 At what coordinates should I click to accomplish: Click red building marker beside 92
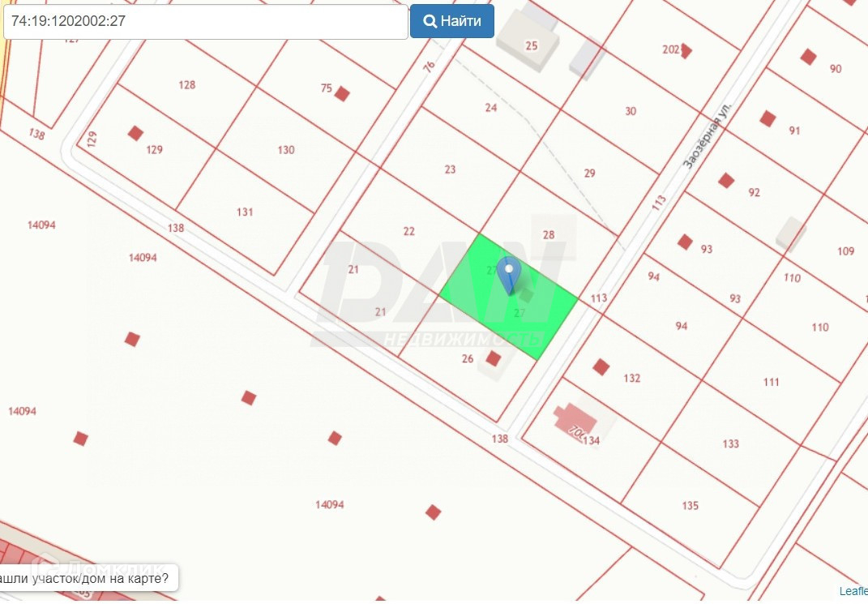(x=726, y=181)
